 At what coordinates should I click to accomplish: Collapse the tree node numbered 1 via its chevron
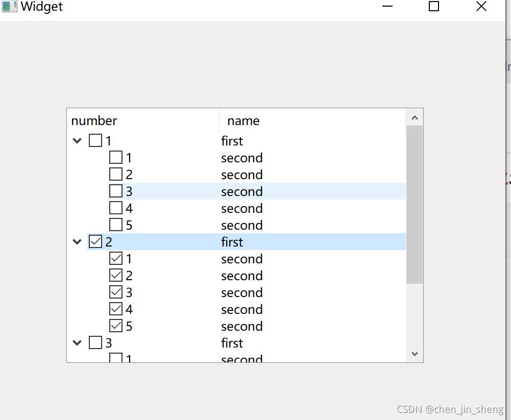click(x=77, y=141)
